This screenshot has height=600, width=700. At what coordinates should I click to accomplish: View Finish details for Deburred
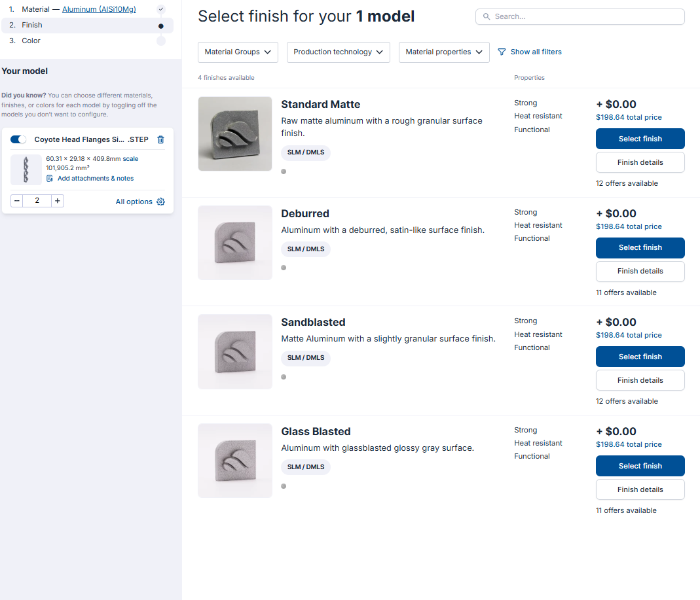pos(640,272)
